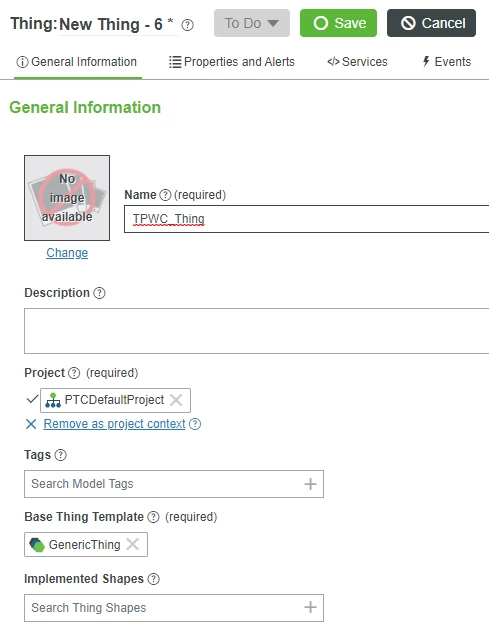This screenshot has height=630, width=489.
Task: Open help for Remove as project context
Action: click(195, 424)
